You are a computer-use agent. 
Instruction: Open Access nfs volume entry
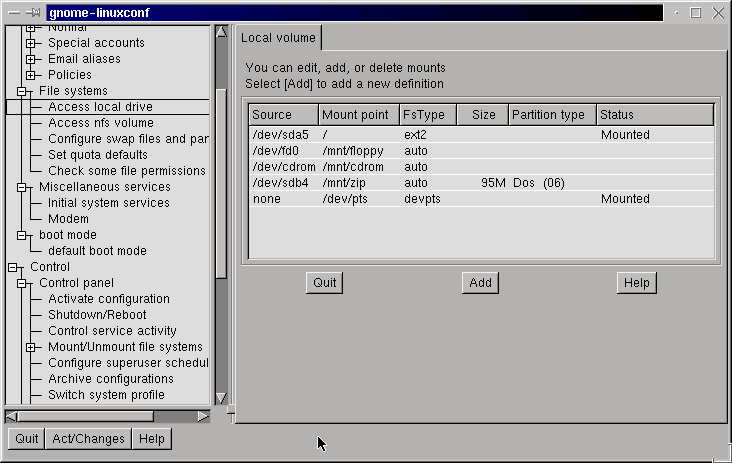(x=101, y=123)
